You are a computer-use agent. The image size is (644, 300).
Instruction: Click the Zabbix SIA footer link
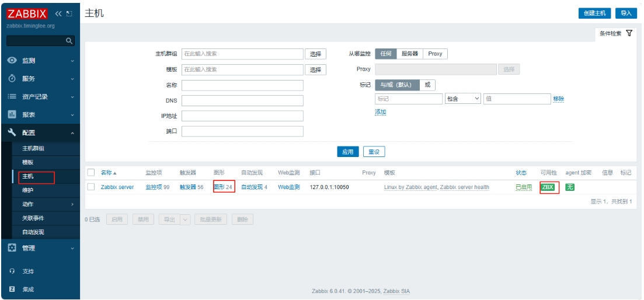(x=396, y=291)
